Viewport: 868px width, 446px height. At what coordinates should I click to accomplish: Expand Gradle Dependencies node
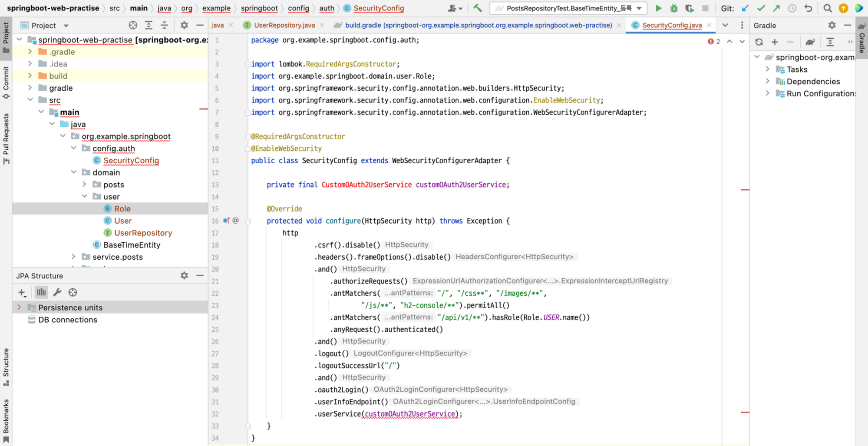click(x=768, y=81)
